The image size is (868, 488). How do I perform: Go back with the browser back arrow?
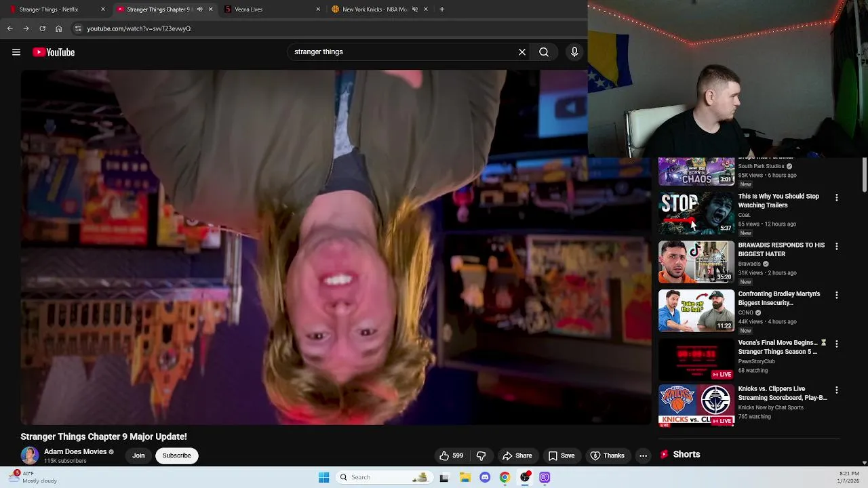click(9, 28)
